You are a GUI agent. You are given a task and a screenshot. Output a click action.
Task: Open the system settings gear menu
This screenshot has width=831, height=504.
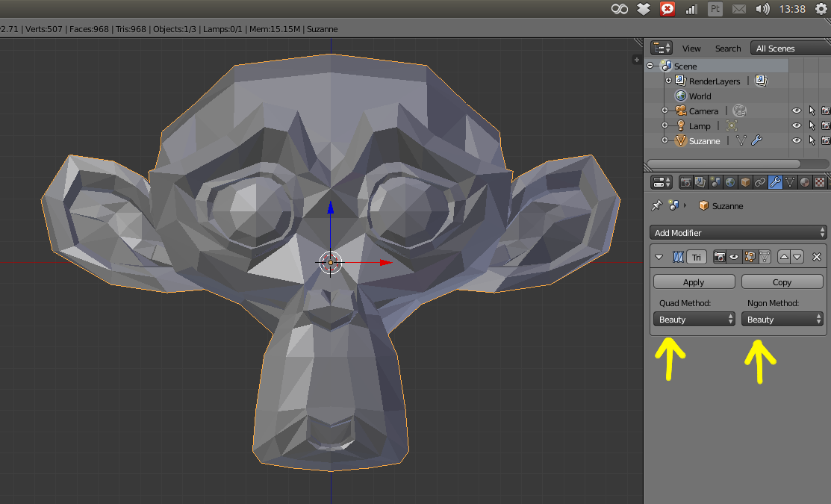(x=821, y=9)
